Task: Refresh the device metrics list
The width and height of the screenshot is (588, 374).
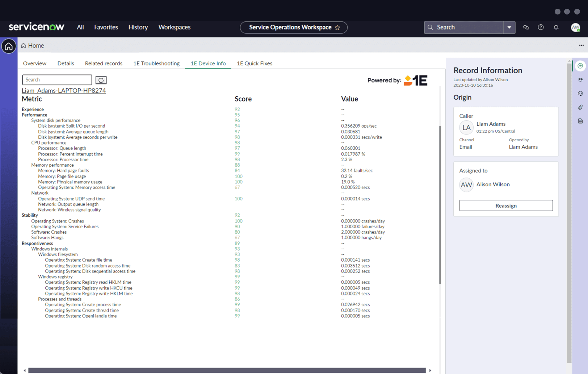Action: tap(101, 80)
